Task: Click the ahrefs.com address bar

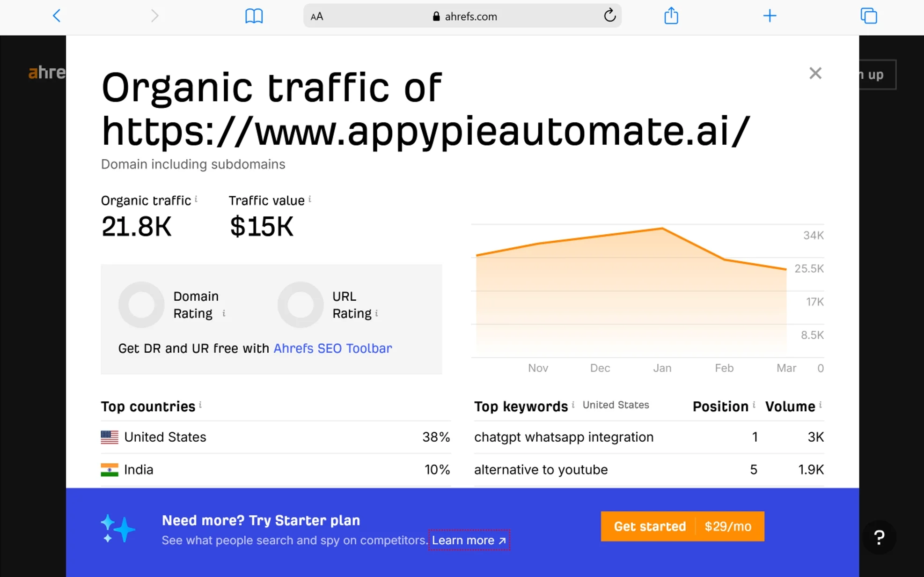Action: [462, 16]
